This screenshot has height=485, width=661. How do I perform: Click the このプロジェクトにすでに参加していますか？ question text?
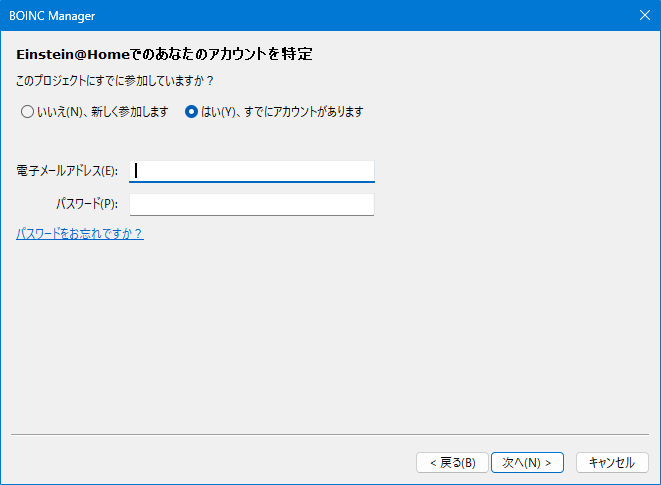[115, 81]
